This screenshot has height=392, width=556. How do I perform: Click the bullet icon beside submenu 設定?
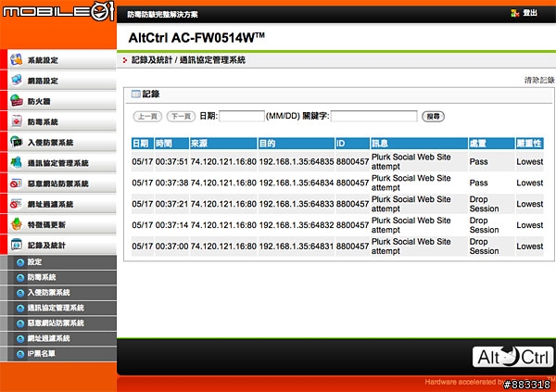20,262
